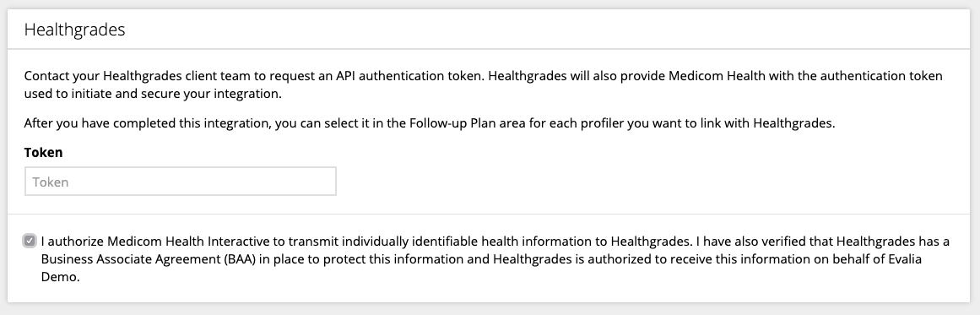
Task: Click the "Evalia" organization name text
Action: tap(905, 258)
